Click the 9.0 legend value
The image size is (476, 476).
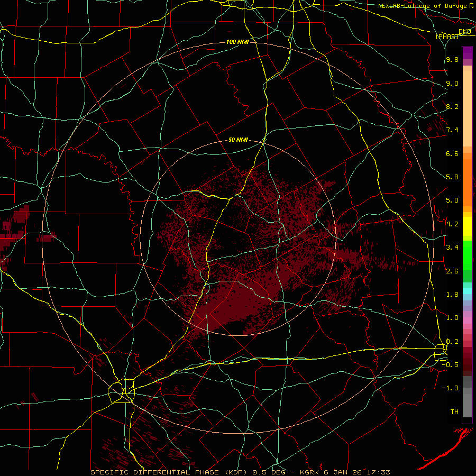(x=452, y=83)
